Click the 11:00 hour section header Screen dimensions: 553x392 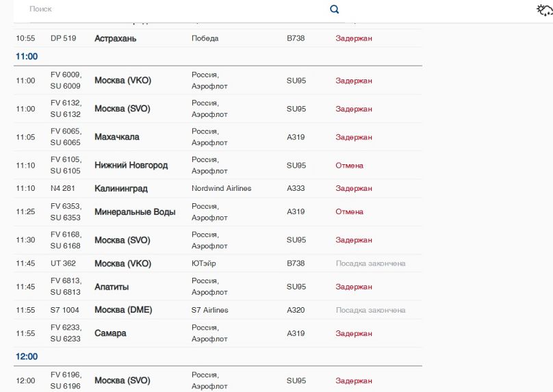pyautogui.click(x=27, y=56)
